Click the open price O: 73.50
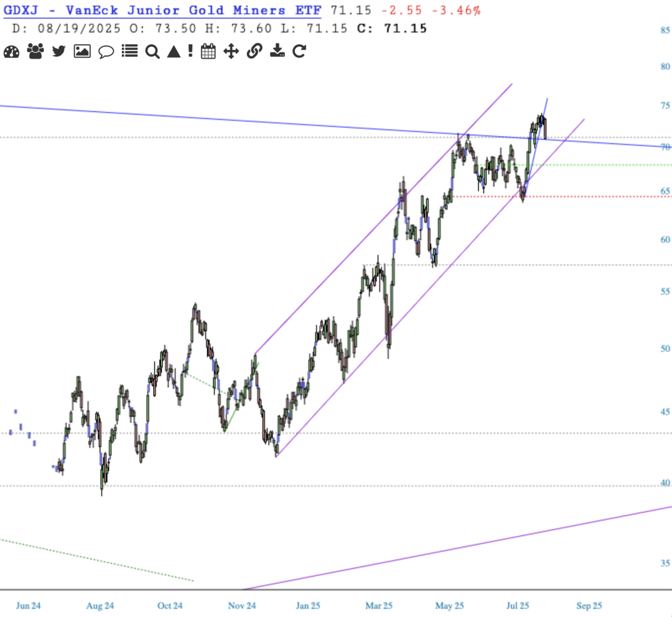Screen dimensions: 672x617 (x=163, y=29)
